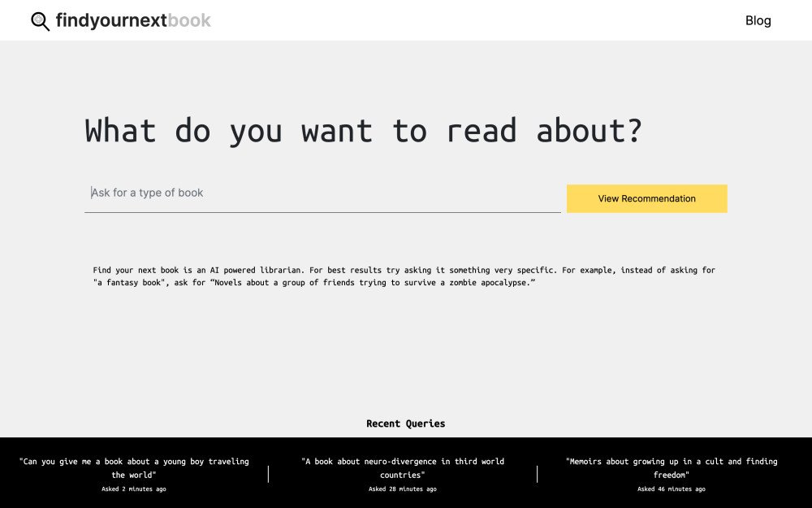The image size is (812, 508).
Task: Click the divider before the cult memoir query
Action: [x=538, y=474]
